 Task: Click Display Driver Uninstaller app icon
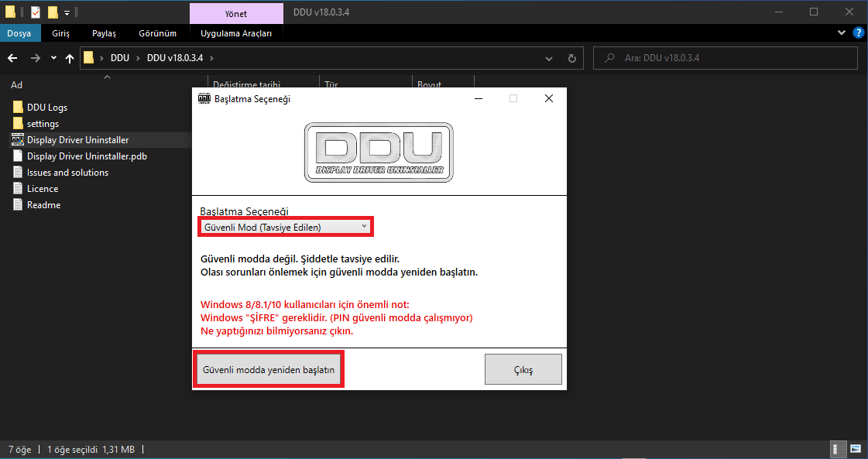tap(18, 139)
